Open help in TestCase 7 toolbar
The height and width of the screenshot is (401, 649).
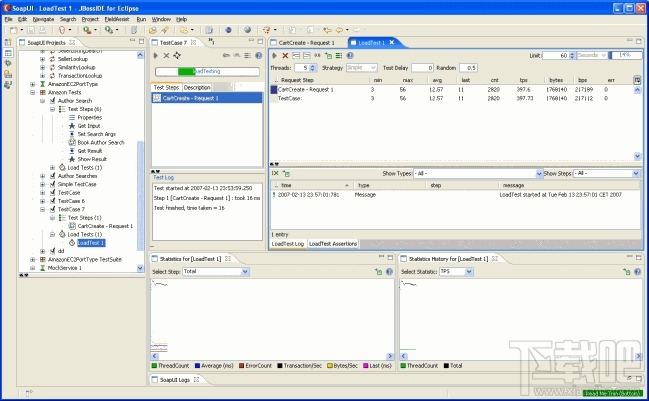tap(258, 55)
